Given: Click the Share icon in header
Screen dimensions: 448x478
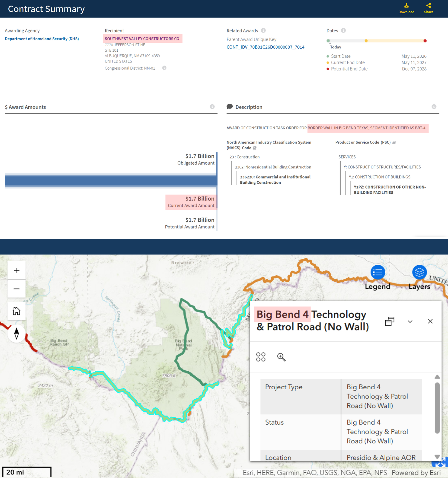Looking at the screenshot, I should (429, 6).
